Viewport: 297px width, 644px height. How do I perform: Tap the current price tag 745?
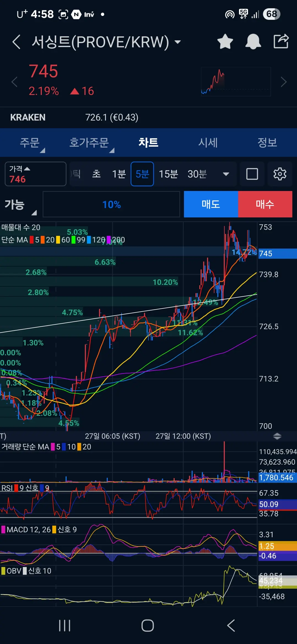coord(277,253)
